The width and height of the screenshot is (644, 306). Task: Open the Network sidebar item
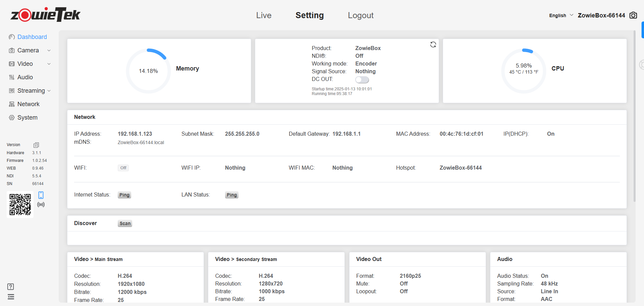tap(28, 104)
